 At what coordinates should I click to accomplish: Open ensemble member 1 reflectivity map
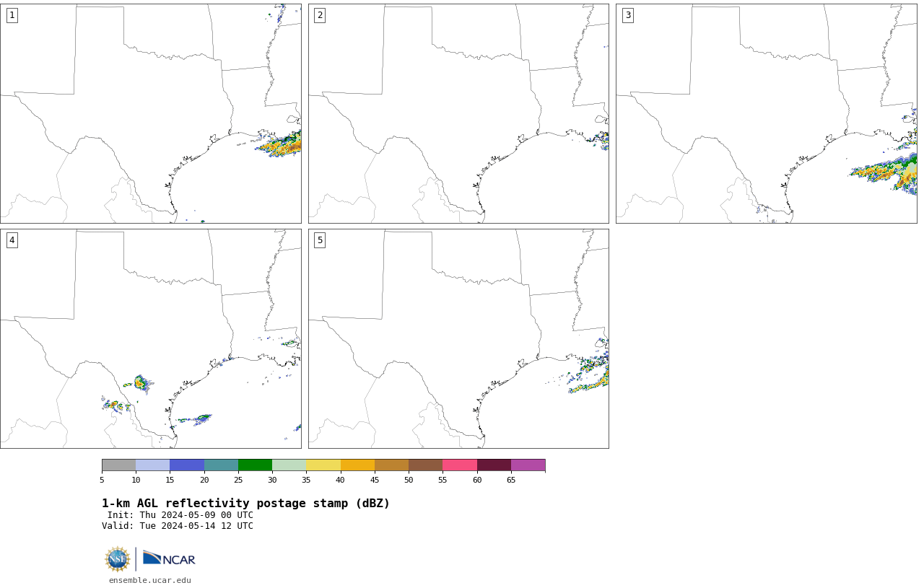click(151, 113)
